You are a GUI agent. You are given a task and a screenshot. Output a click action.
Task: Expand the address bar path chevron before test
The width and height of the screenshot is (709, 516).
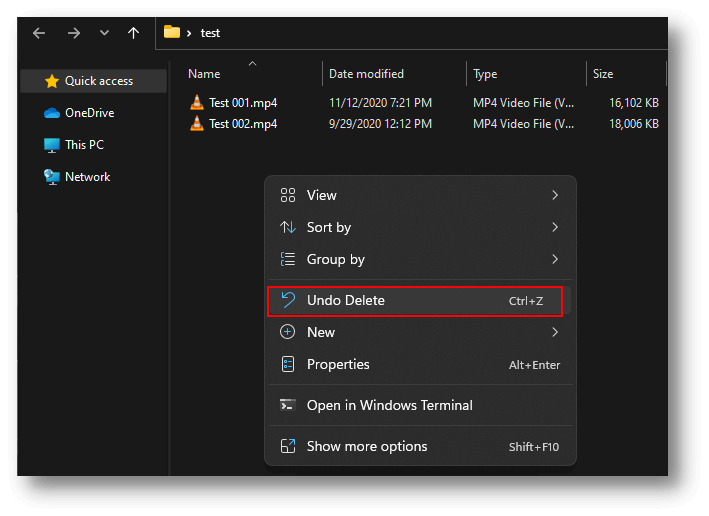[x=189, y=33]
